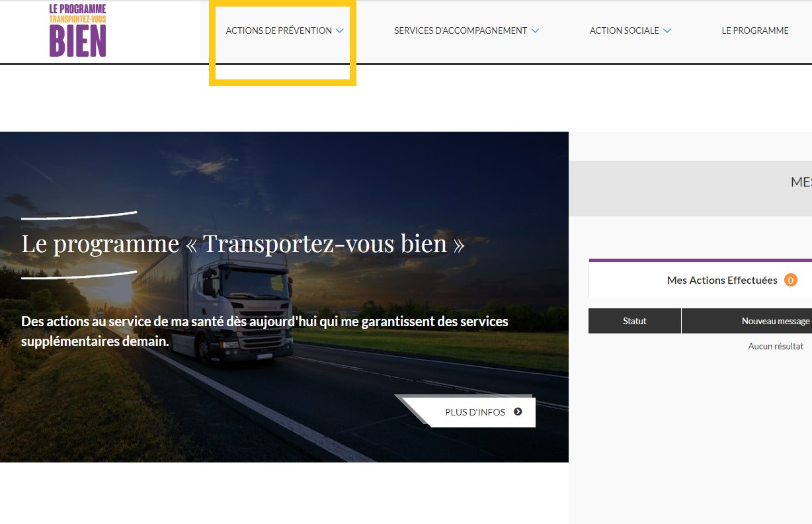Screen dimensions: 812x524
Task: Go to Le Programme page
Action: (x=755, y=30)
